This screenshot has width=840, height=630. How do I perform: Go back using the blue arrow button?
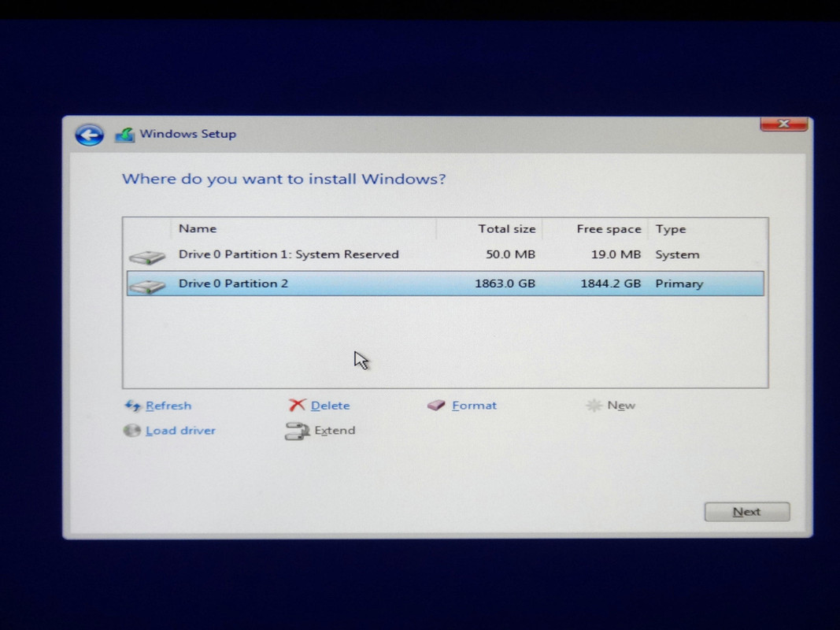click(x=90, y=135)
